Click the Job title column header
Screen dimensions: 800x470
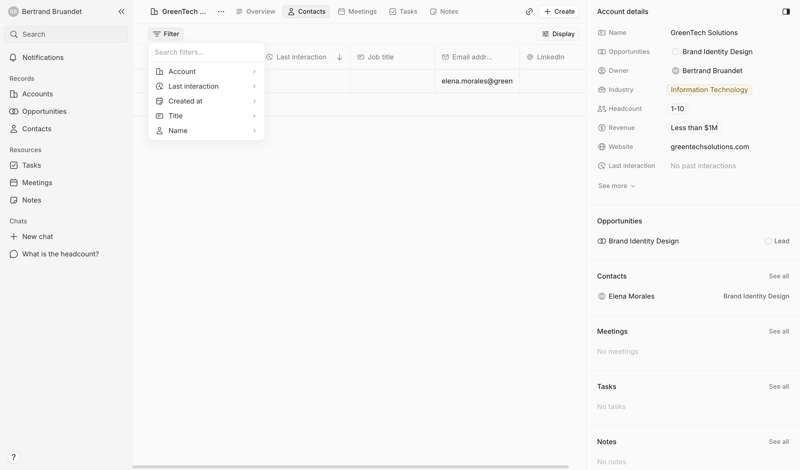click(393, 57)
